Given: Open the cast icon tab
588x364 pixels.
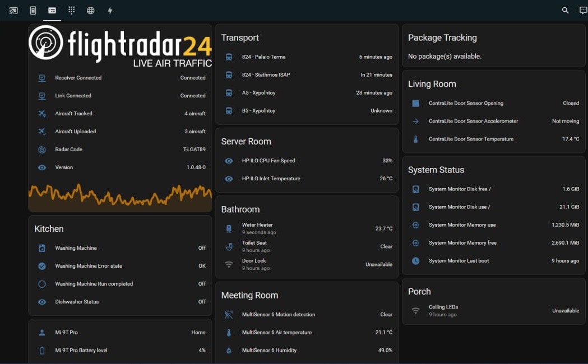Looking at the screenshot, I should point(13,10).
